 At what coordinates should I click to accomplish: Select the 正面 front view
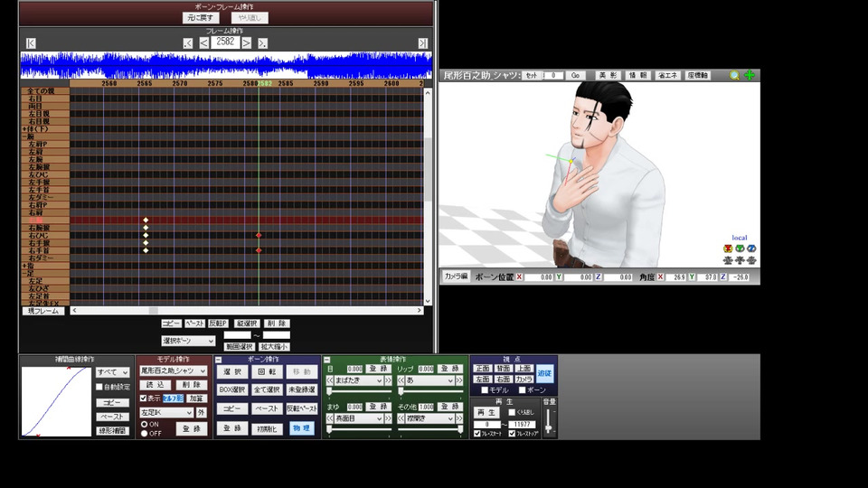pyautogui.click(x=483, y=369)
